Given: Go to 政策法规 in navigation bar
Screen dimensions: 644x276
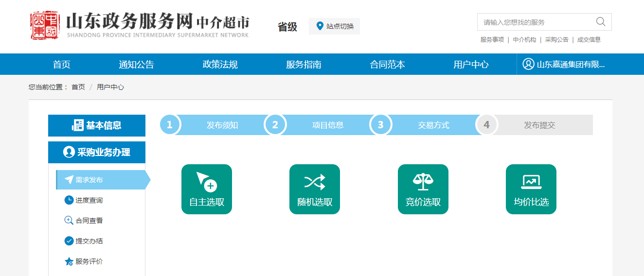Looking at the screenshot, I should (220, 65).
